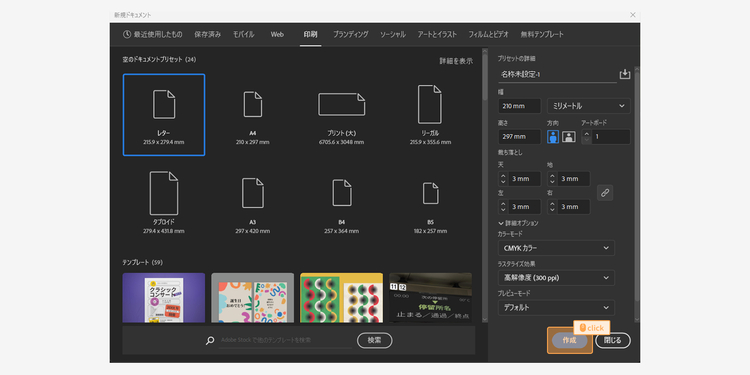This screenshot has width=750, height=375.
Task: Adjust the artboard count stepper
Action: pyautogui.click(x=586, y=137)
